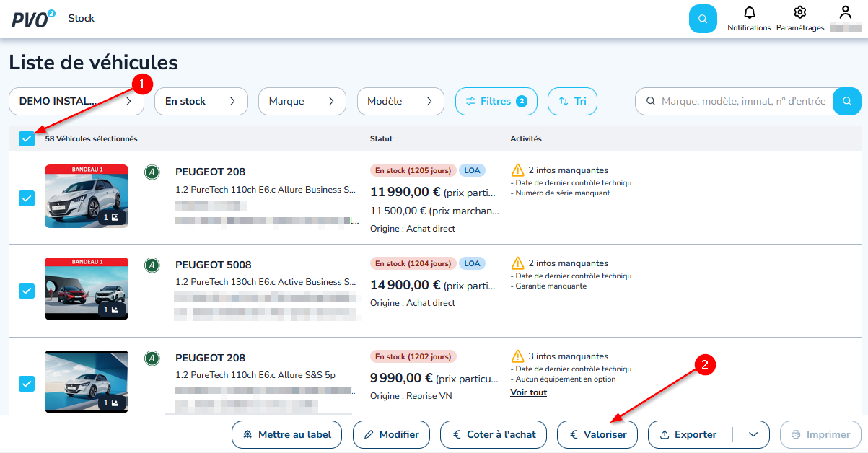Click the Valoriser button
This screenshot has width=868, height=453.
coord(597,434)
